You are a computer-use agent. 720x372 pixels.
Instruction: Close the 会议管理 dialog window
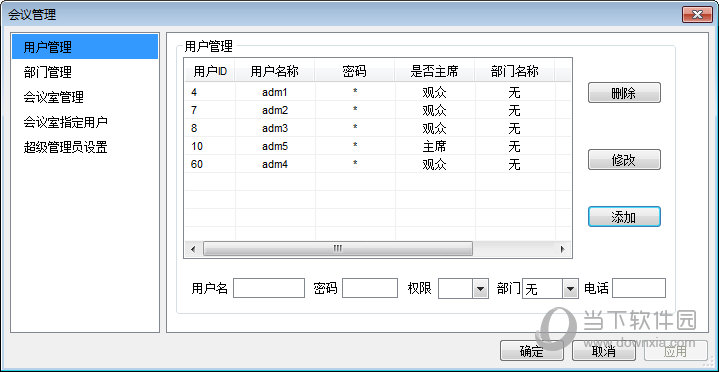698,15
